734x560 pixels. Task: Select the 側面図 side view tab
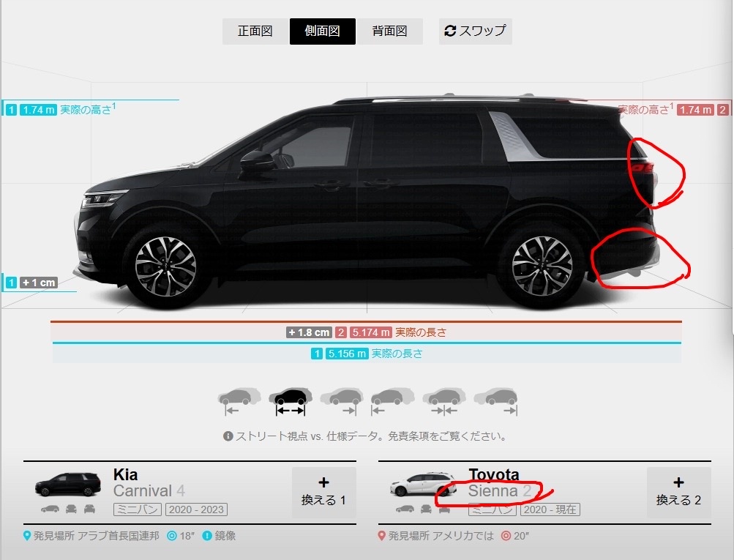[x=323, y=31]
